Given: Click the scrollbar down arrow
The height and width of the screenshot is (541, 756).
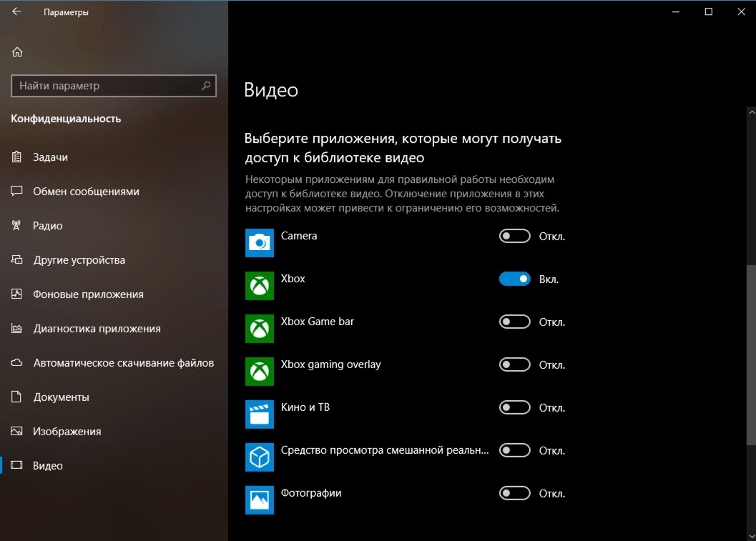Looking at the screenshot, I should [752, 536].
